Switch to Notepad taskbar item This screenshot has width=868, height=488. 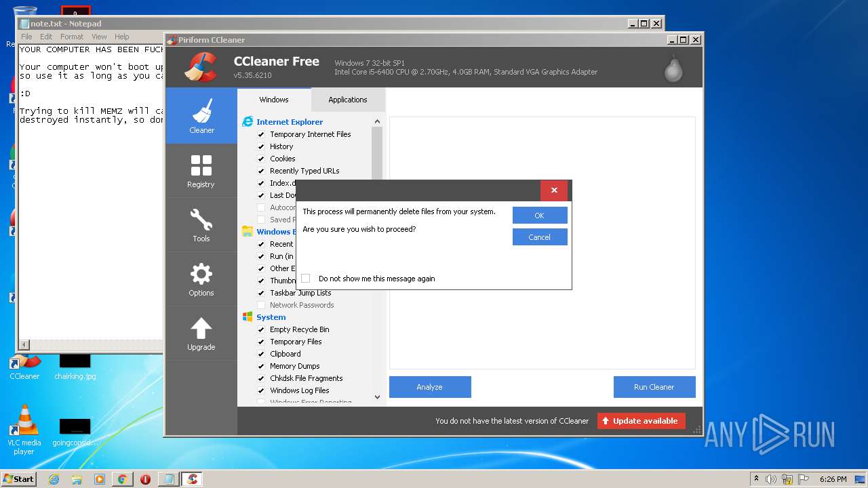pos(168,479)
